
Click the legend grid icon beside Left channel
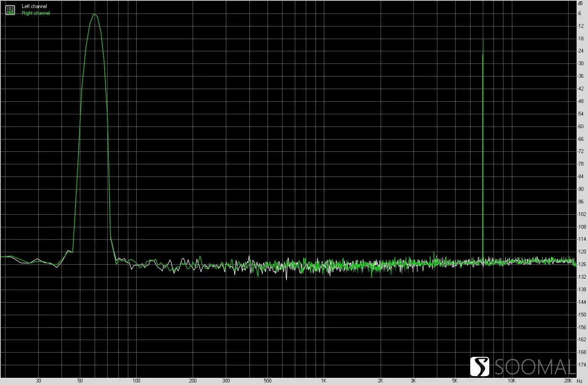[x=10, y=10]
